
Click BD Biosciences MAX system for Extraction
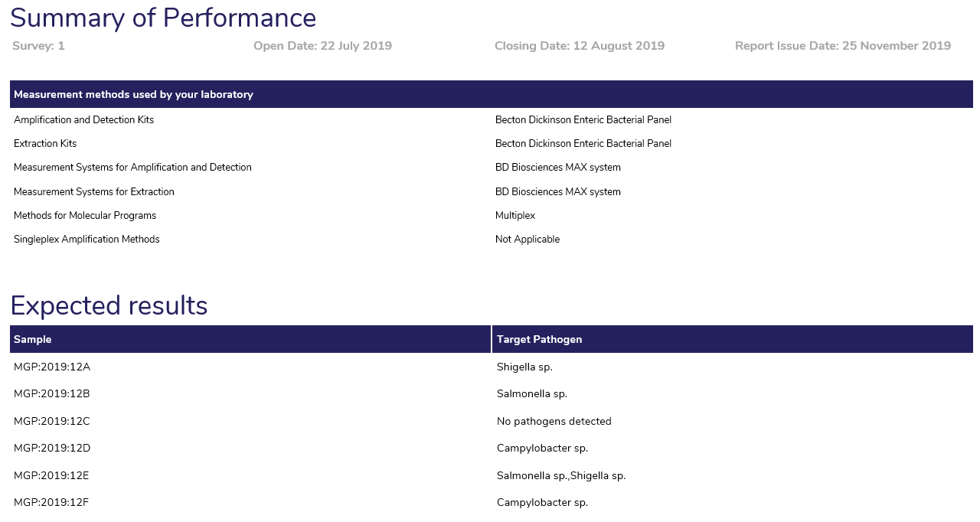pos(558,192)
